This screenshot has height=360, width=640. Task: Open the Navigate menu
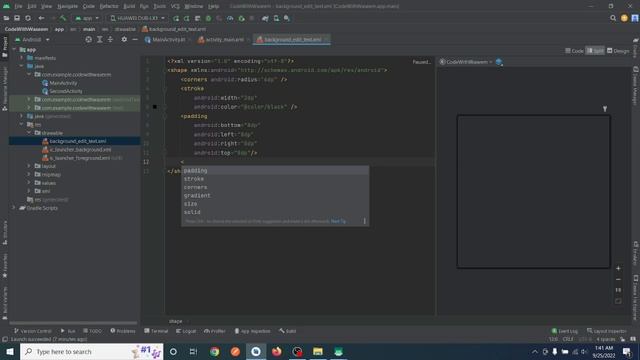[67, 6]
